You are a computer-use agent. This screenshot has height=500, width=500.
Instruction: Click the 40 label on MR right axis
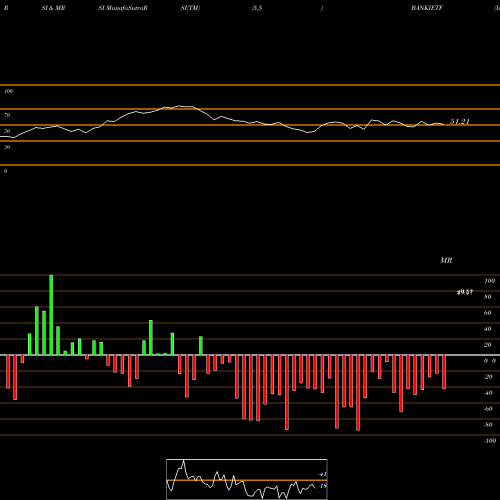coord(488,329)
